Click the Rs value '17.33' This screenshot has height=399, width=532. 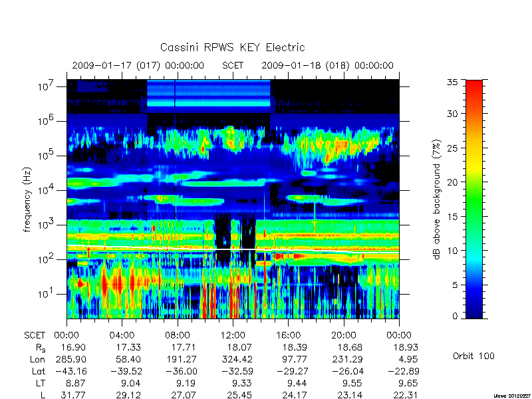click(x=128, y=347)
